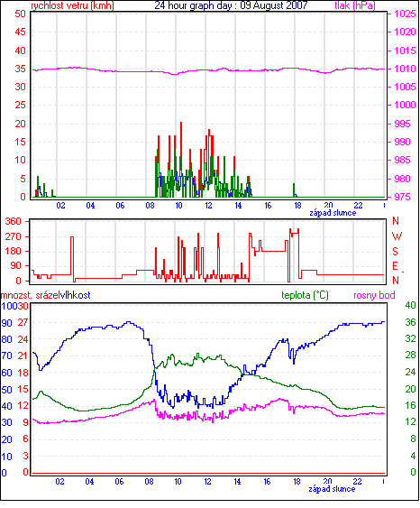Select the '1005' pressure axis value

pyautogui.click(x=405, y=87)
